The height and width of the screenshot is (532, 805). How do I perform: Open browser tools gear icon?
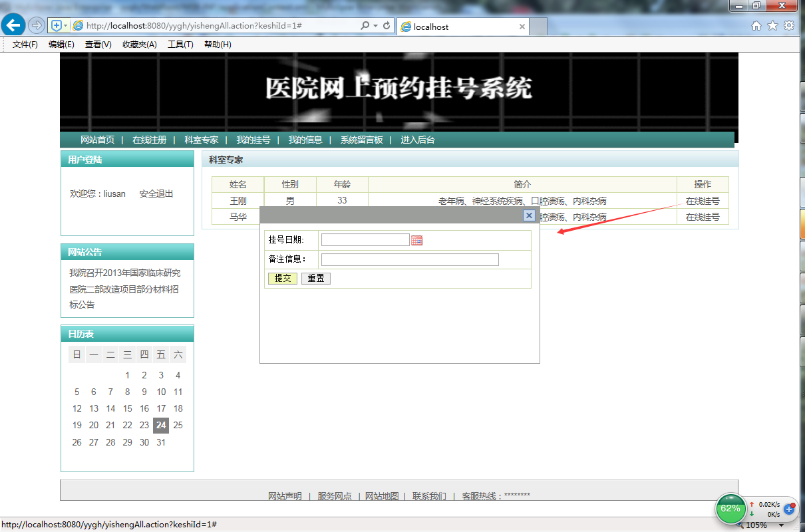[x=789, y=25]
